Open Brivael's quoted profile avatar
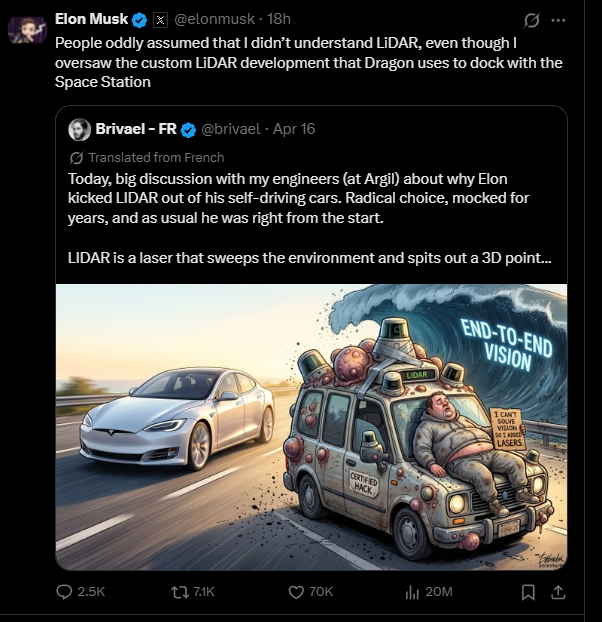The width and height of the screenshot is (602, 622). point(80,129)
